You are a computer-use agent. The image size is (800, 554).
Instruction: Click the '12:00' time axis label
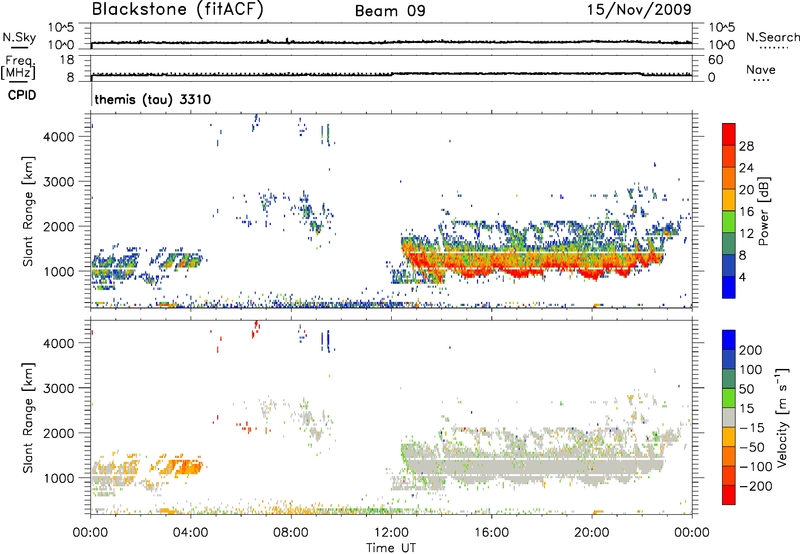391,533
